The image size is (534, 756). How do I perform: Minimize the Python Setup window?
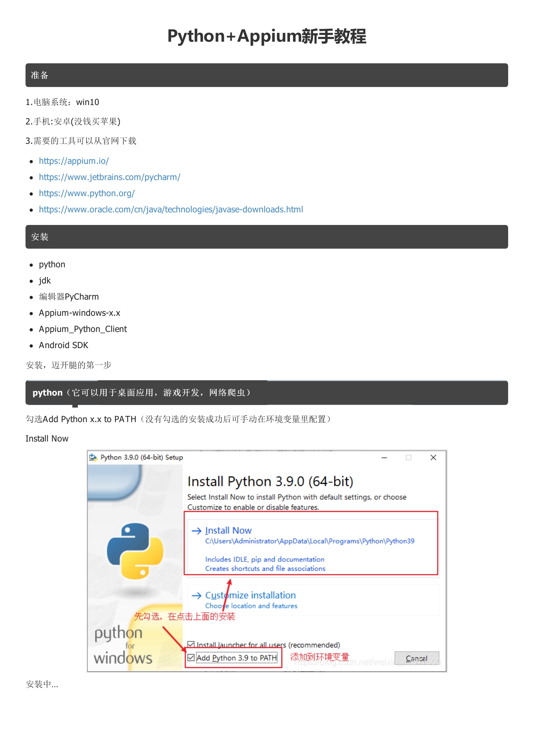click(x=384, y=458)
